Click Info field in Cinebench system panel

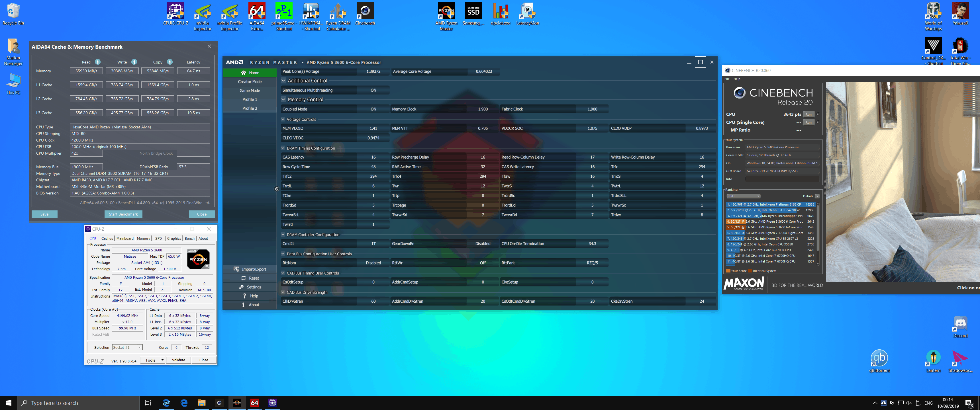click(782, 179)
